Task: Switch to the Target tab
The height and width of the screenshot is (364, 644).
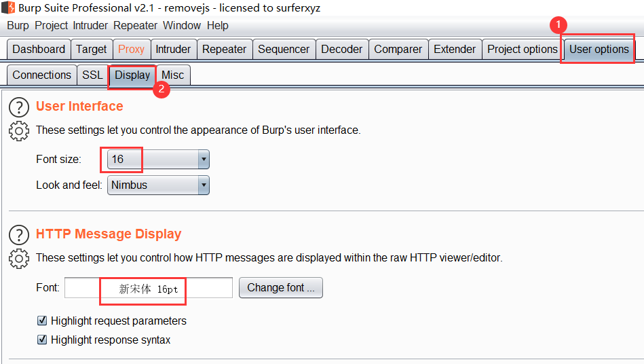Action: tap(91, 50)
